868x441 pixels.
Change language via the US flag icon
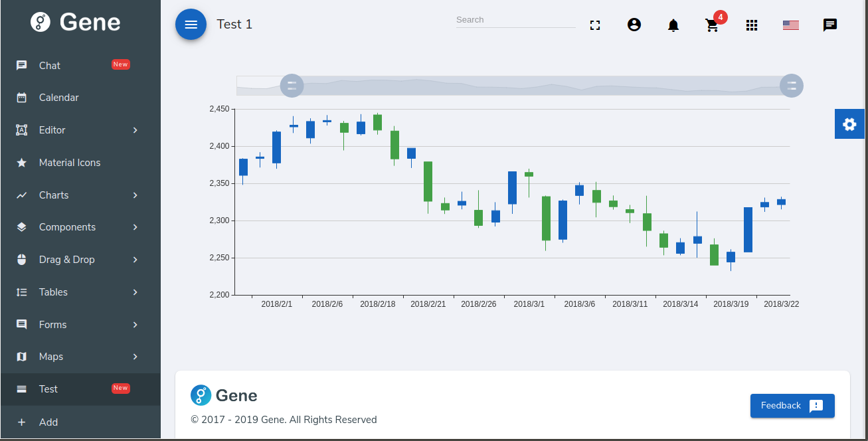click(790, 25)
